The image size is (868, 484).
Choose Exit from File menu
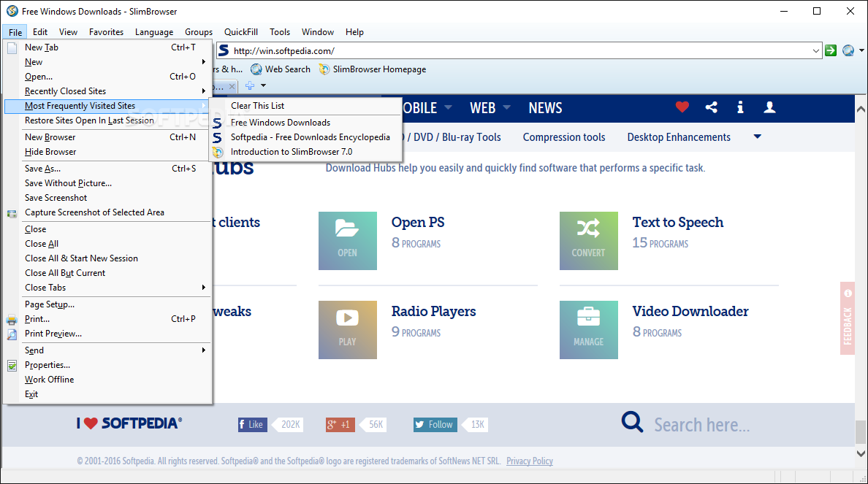click(x=108, y=394)
